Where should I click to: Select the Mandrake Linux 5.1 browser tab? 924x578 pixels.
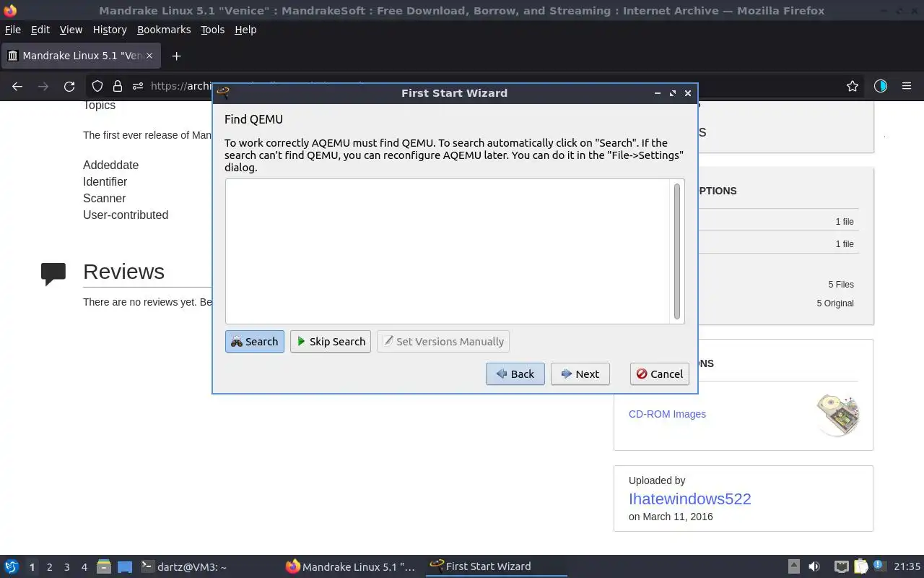(81, 56)
